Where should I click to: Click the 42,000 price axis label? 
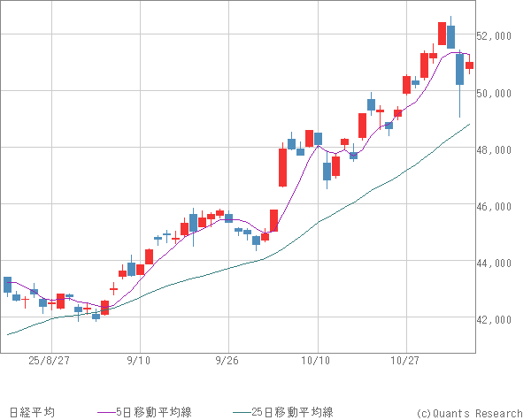click(x=496, y=319)
